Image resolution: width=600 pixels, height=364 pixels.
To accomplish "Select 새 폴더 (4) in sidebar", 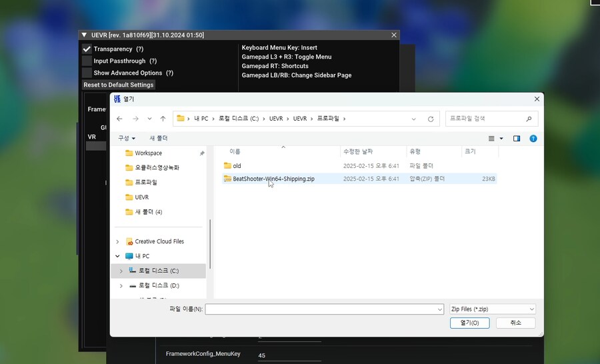I will (149, 212).
